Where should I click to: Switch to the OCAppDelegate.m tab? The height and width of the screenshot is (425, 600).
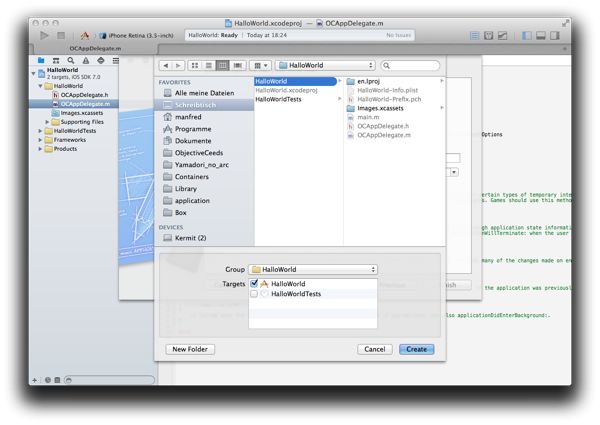95,49
